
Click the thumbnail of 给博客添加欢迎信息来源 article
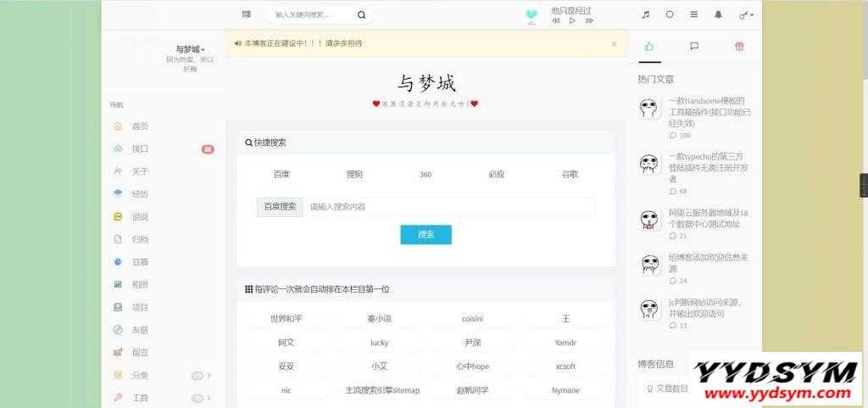pyautogui.click(x=648, y=264)
